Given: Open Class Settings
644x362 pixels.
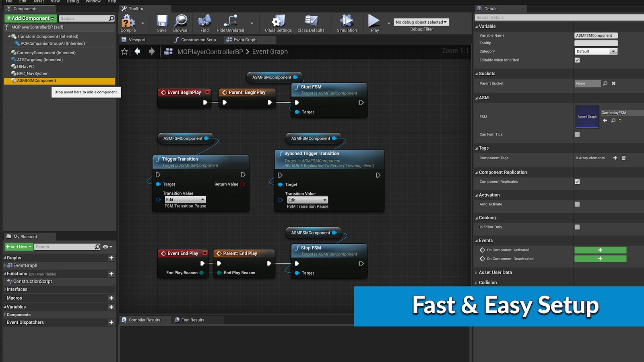Looking at the screenshot, I should pyautogui.click(x=278, y=23).
